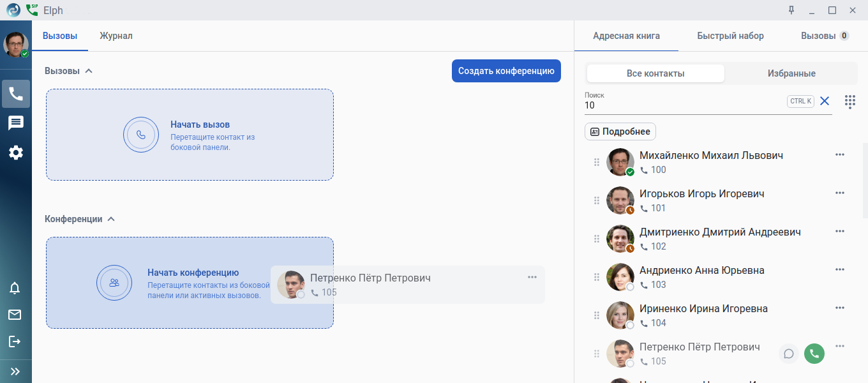Switch to Быстрый набор tab

[x=730, y=36]
